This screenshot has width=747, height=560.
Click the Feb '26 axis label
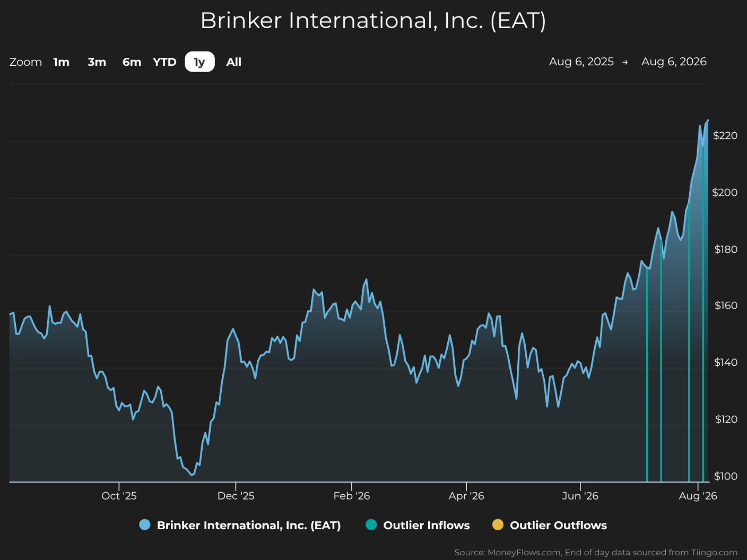351,496
